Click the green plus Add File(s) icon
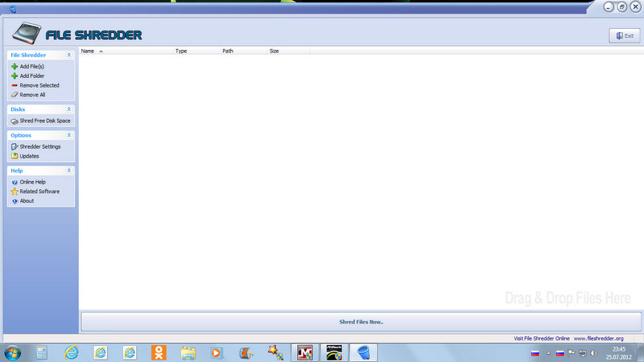The image size is (644, 362). tap(14, 67)
